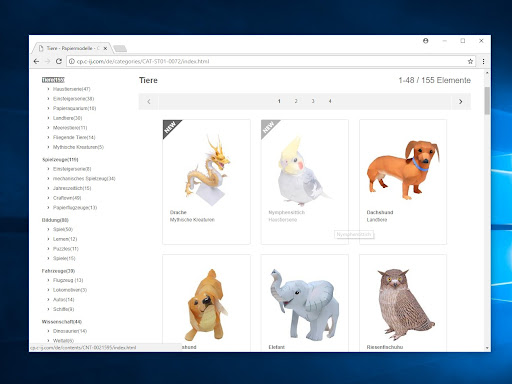
Task: Open Lokomotiven(3) category
Action: (x=70, y=290)
